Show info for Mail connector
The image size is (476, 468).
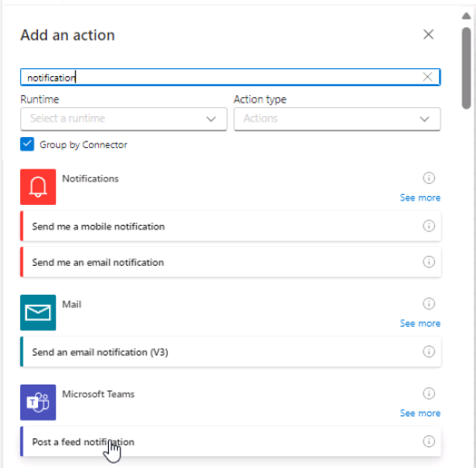click(x=429, y=304)
